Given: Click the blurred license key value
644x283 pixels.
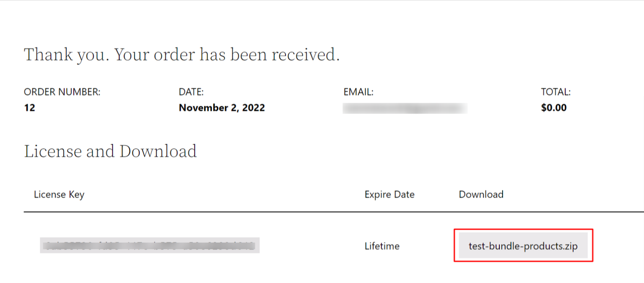Looking at the screenshot, I should (150, 245).
